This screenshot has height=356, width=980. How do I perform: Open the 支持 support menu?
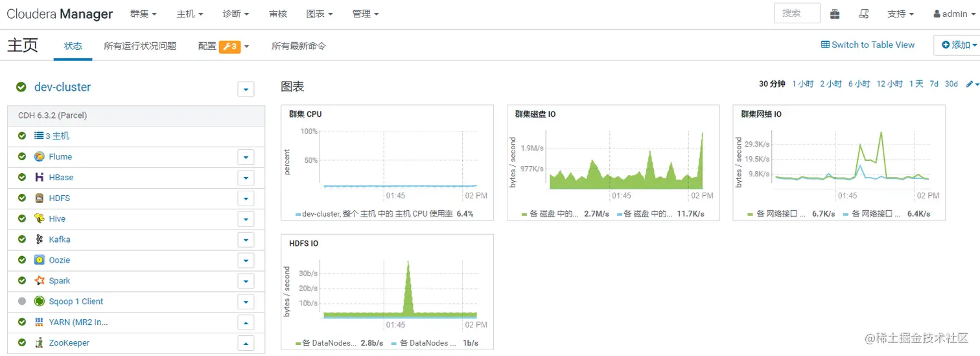(x=900, y=14)
